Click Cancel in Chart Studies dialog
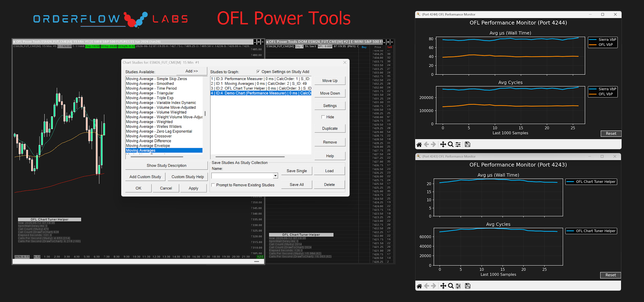 pyautogui.click(x=166, y=188)
